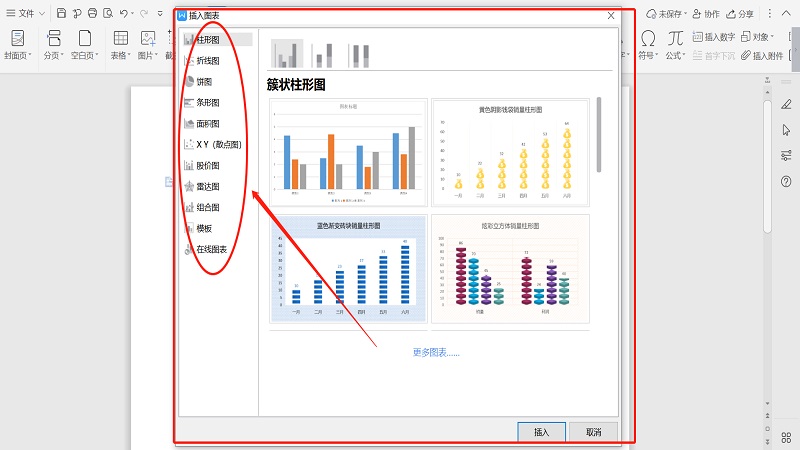Open the help question mark icon in sidebar
The image size is (800, 450).
tap(786, 180)
